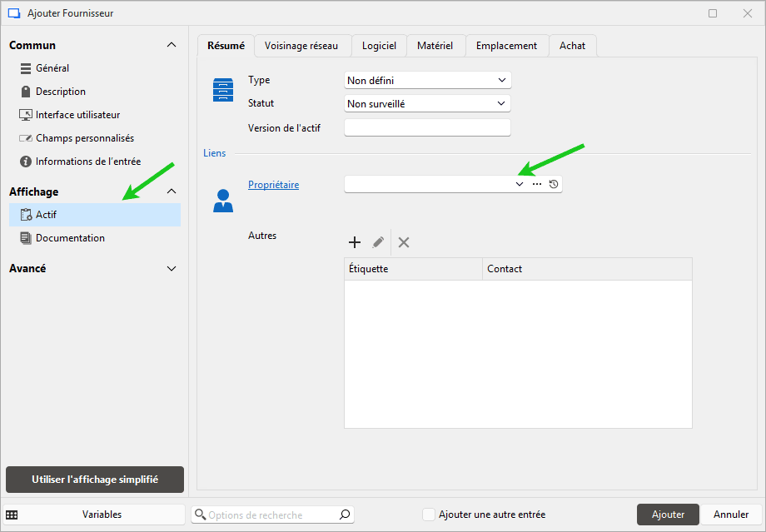Click the plus icon to add another link
Viewport: 766px width, 532px height.
pyautogui.click(x=355, y=242)
